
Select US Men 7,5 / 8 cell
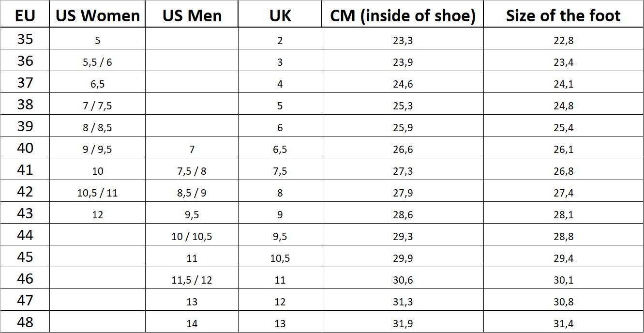coord(192,171)
